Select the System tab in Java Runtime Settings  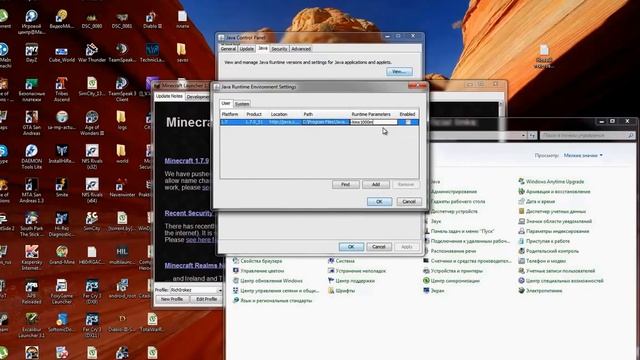pos(242,104)
